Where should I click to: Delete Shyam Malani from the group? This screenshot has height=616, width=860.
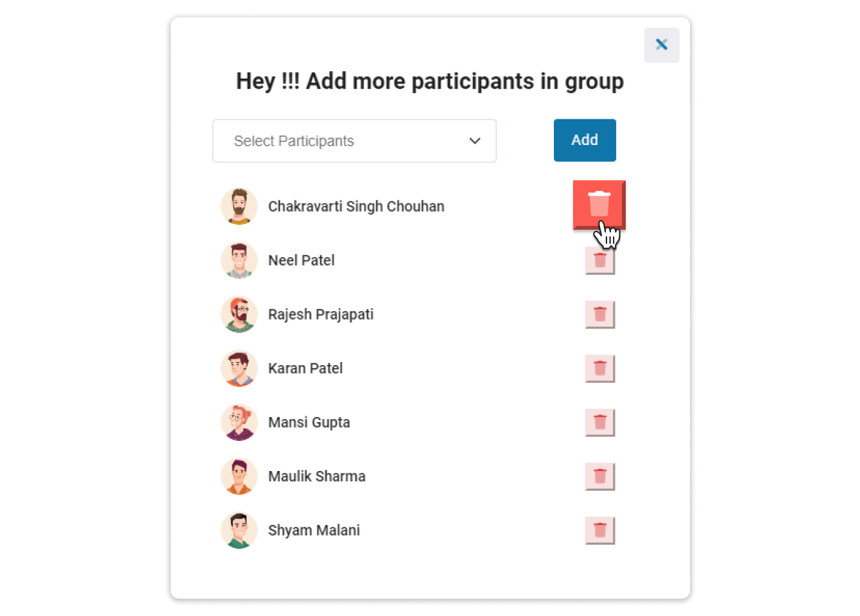pos(599,530)
